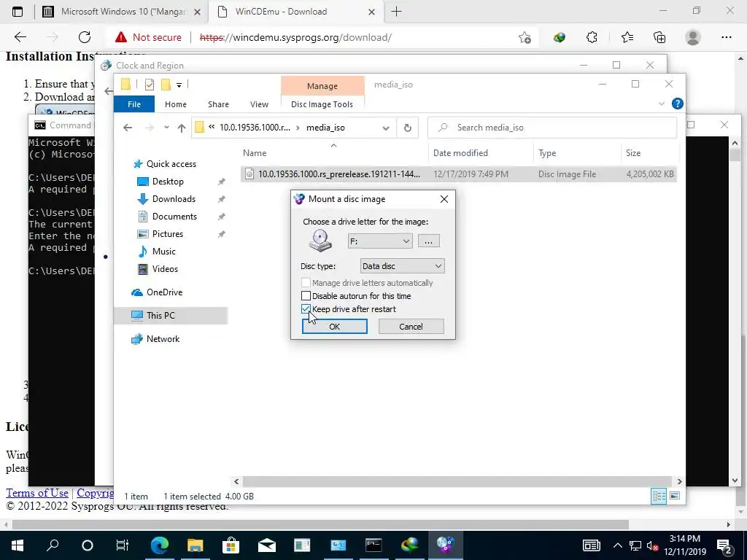This screenshot has height=560, width=747.
Task: Open Mail app from the taskbar
Action: 267,545
